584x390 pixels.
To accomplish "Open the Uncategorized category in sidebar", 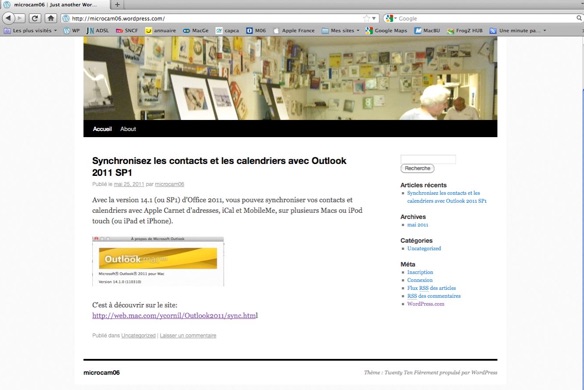I will click(x=424, y=248).
